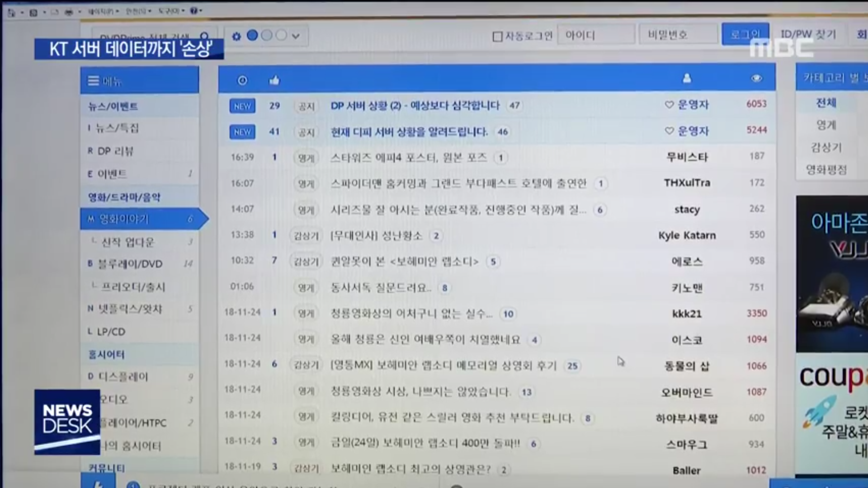Image resolution: width=868 pixels, height=488 pixels.
Task: Select 블루레이/DVD in the sidebar menu
Action: [x=130, y=264]
